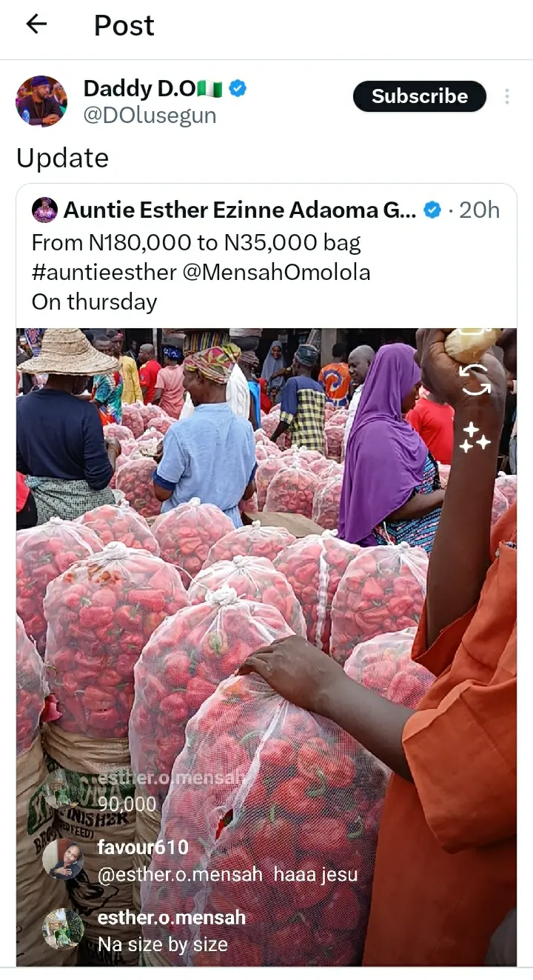
Task: Open the pepper market video thumbnail
Action: [x=266, y=647]
